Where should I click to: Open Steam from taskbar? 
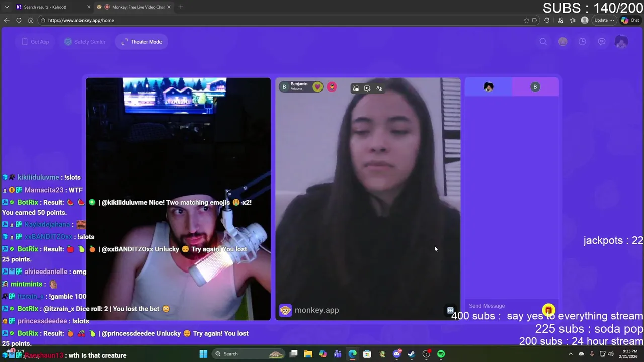[x=412, y=354]
